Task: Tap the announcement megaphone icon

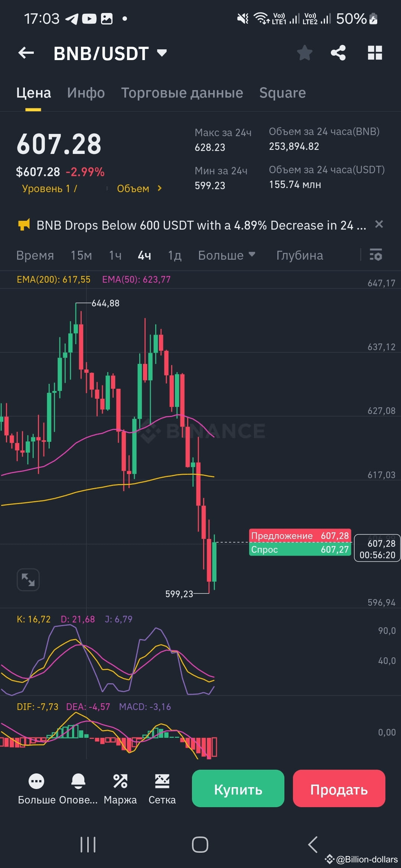Action: point(25,225)
